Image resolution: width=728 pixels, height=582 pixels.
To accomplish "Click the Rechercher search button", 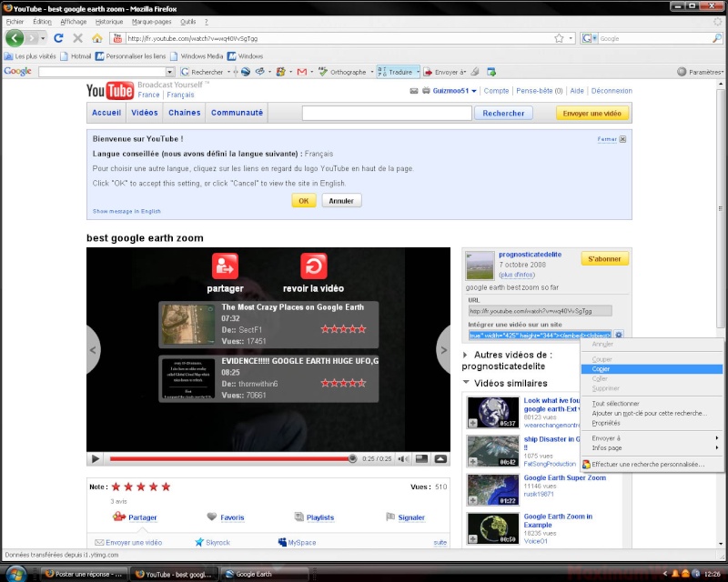I will pyautogui.click(x=503, y=114).
